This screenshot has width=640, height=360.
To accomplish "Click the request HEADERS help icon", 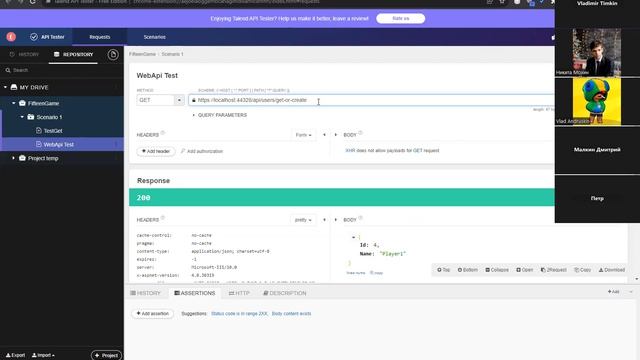I will [x=162, y=133].
